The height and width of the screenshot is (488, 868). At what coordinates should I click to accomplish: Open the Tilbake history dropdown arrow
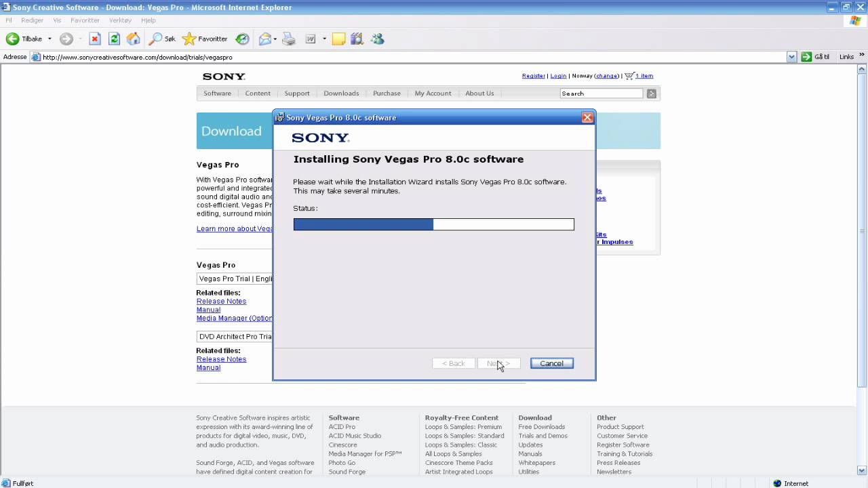(x=50, y=39)
